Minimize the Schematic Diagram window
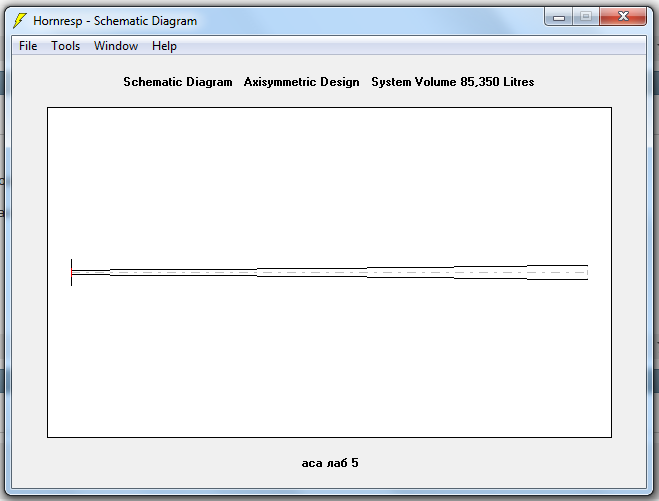This screenshot has width=659, height=501. coord(559,17)
